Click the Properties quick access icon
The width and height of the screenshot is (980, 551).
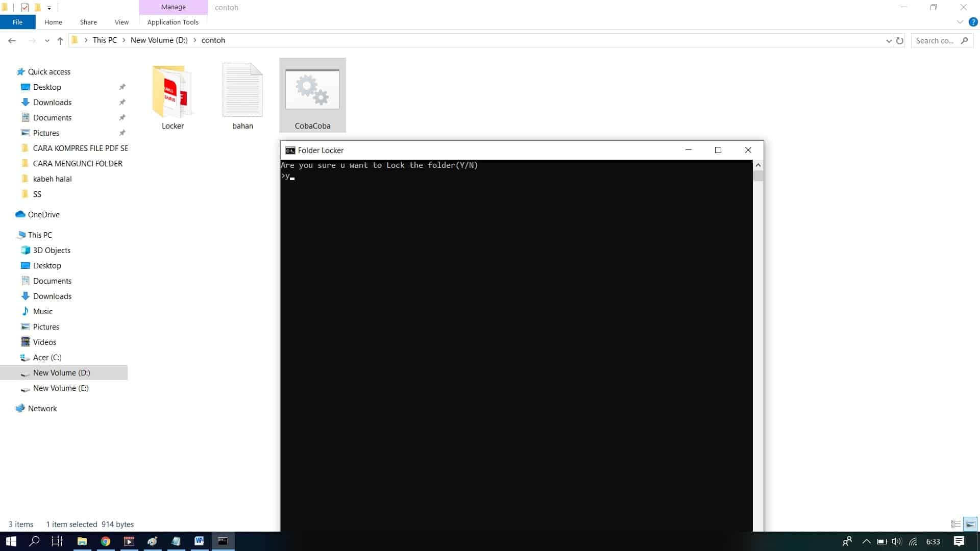pyautogui.click(x=24, y=7)
